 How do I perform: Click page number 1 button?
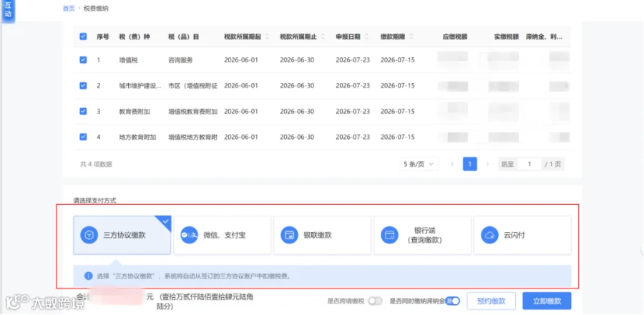click(x=470, y=164)
